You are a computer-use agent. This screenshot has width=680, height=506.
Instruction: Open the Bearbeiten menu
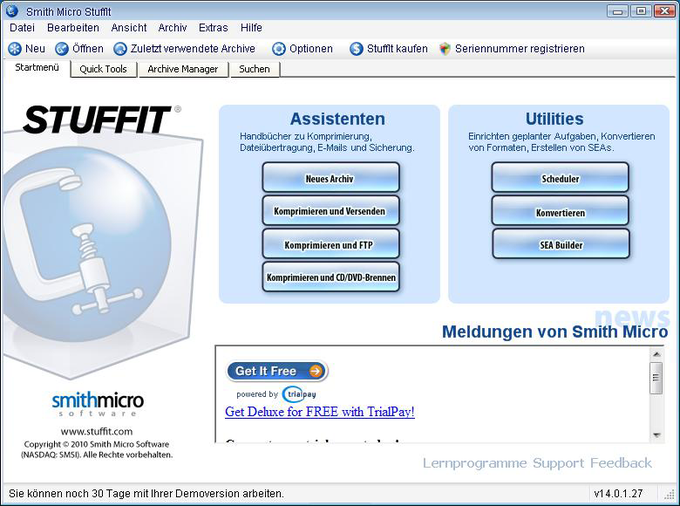coord(73,28)
